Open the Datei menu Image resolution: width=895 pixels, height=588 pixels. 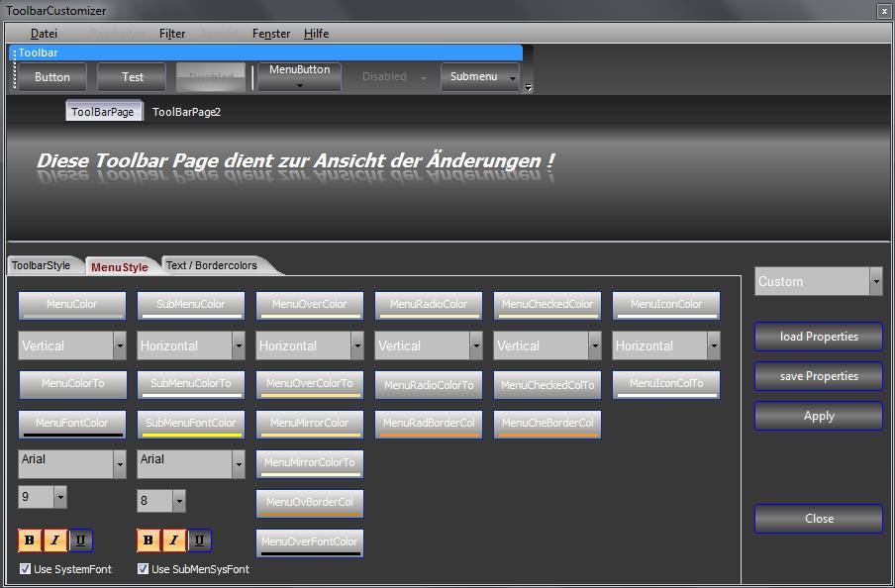45,34
